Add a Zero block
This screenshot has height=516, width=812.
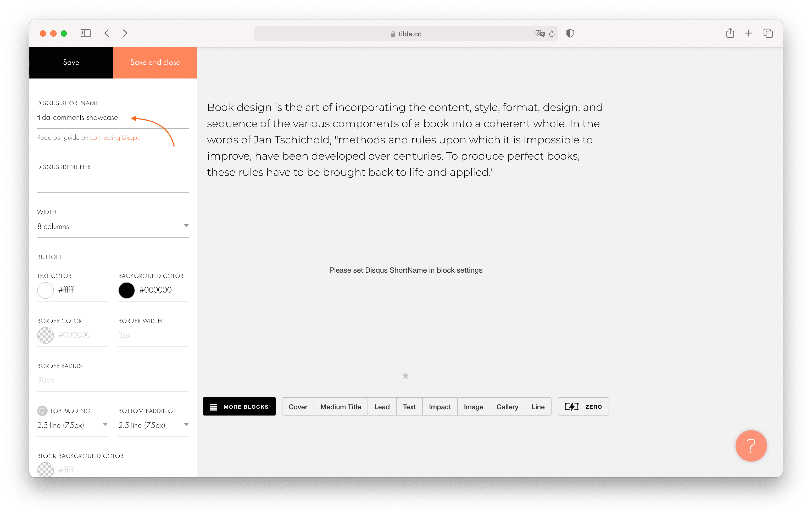tap(583, 406)
